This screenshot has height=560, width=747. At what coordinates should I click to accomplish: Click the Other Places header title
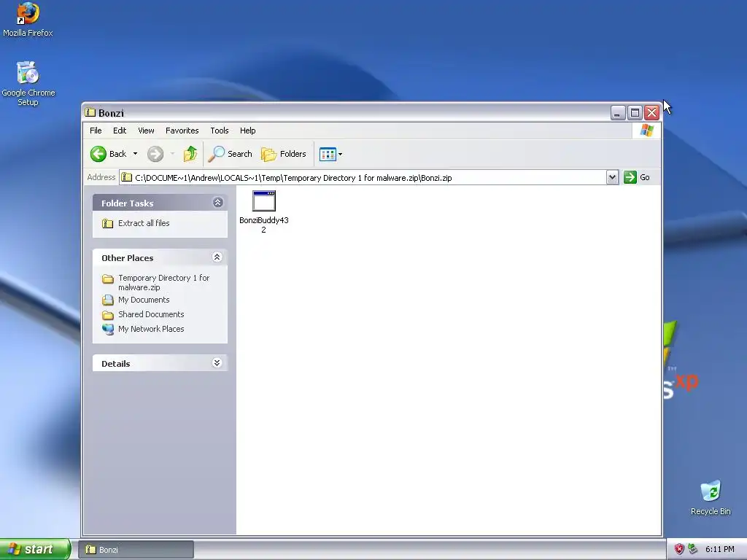coord(127,258)
